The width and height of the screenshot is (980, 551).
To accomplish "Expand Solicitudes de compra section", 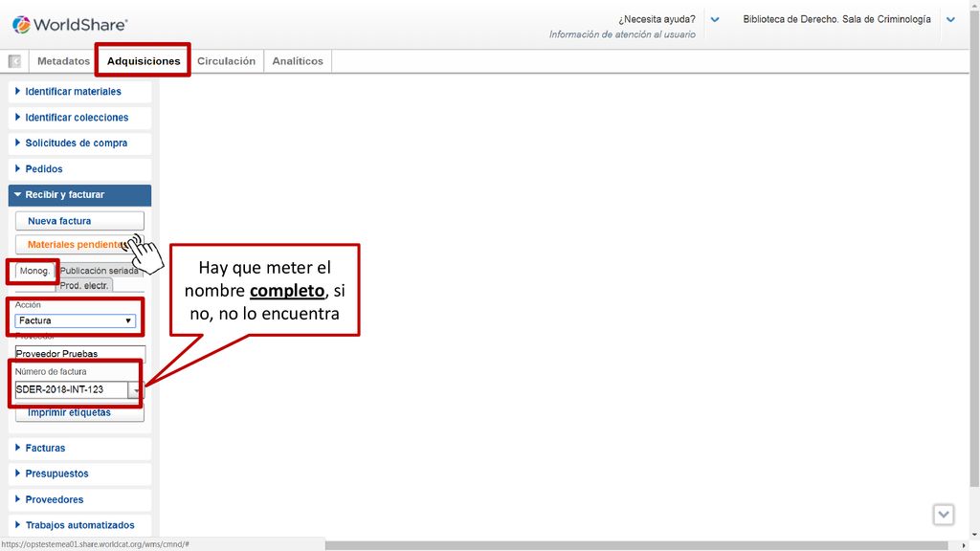I will tap(80, 143).
